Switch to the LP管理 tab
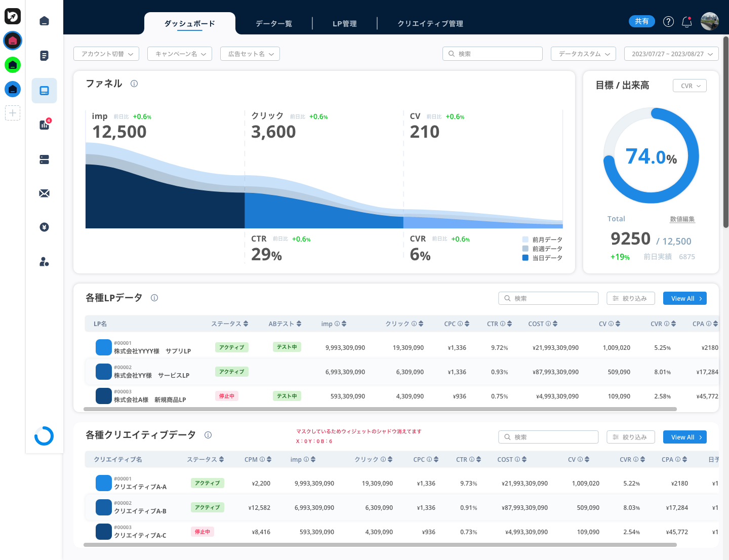 [x=344, y=24]
